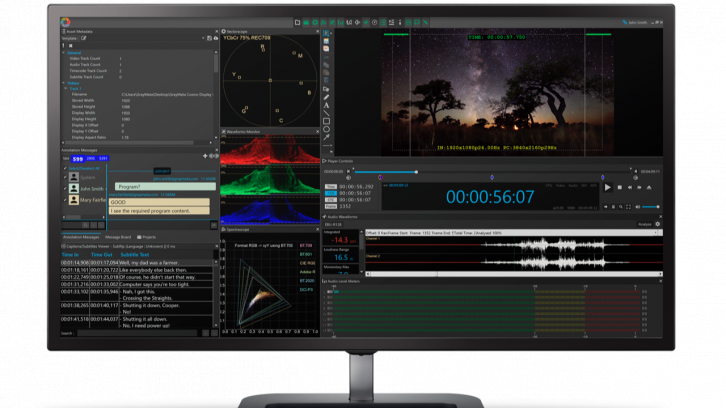726x408 pixels.
Task: Toggle the Frame count display button
Action: pos(331,206)
